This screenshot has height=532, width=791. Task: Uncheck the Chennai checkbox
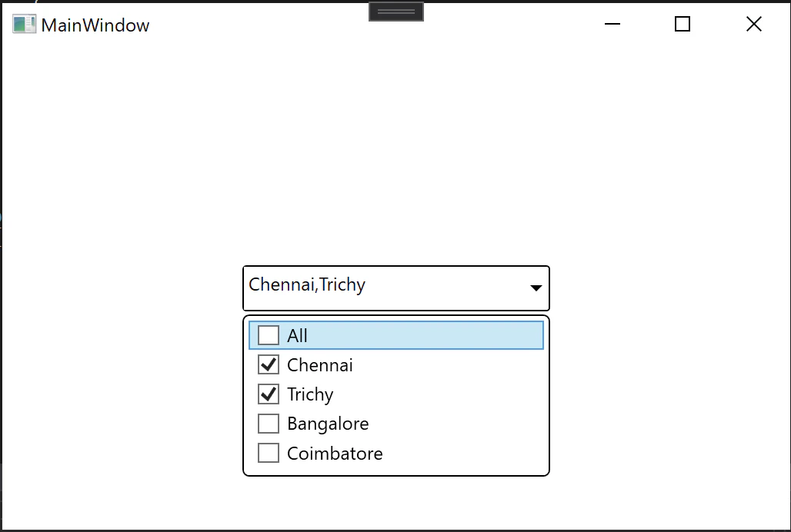pyautogui.click(x=269, y=364)
